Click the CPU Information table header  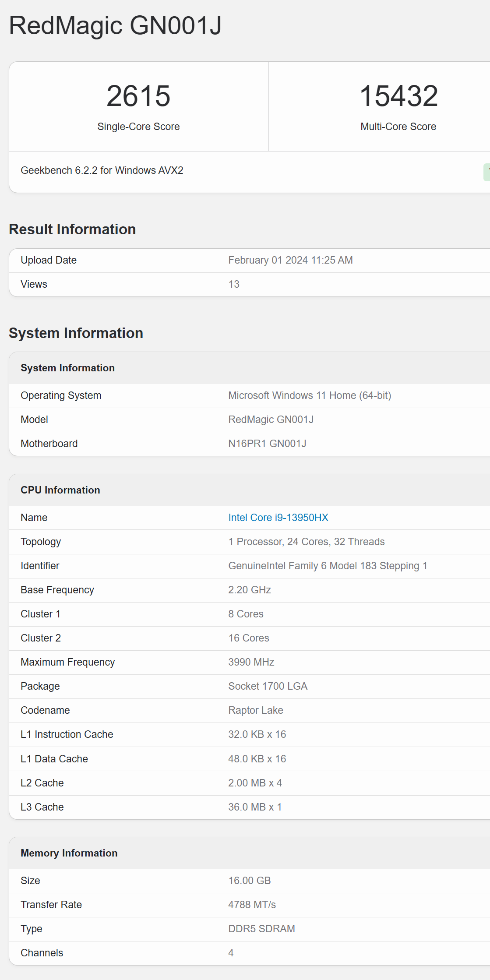click(x=60, y=490)
